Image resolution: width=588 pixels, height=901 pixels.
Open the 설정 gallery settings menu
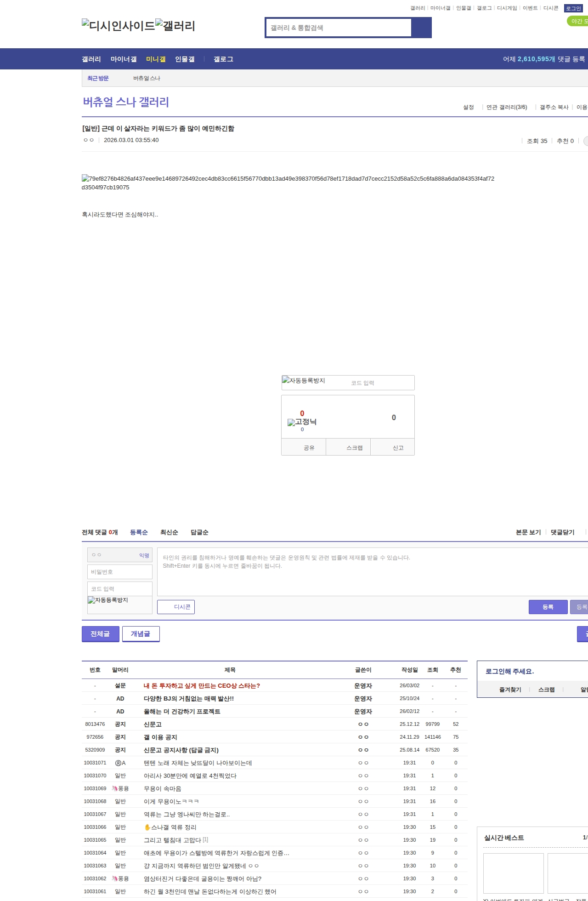pos(468,107)
